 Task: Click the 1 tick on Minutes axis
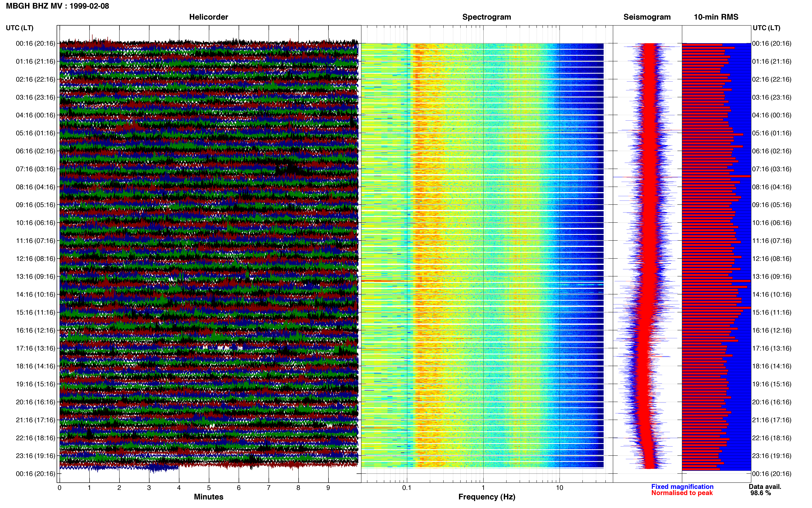[x=89, y=488]
